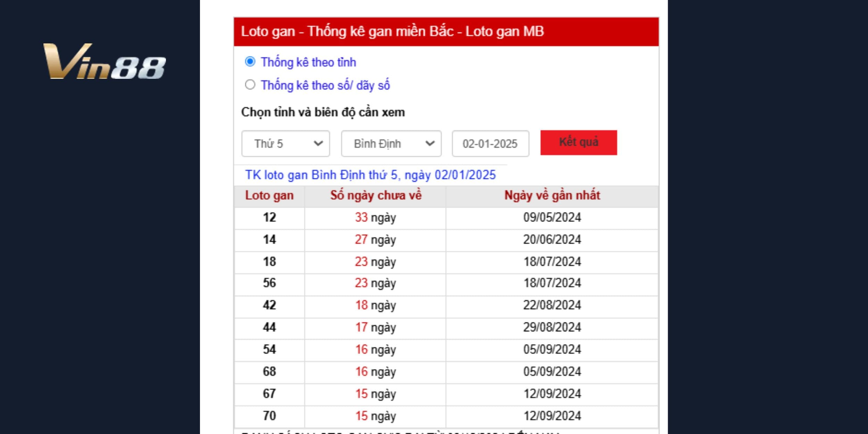
Task: Click the date 29/08/2024
Action: [x=552, y=327]
